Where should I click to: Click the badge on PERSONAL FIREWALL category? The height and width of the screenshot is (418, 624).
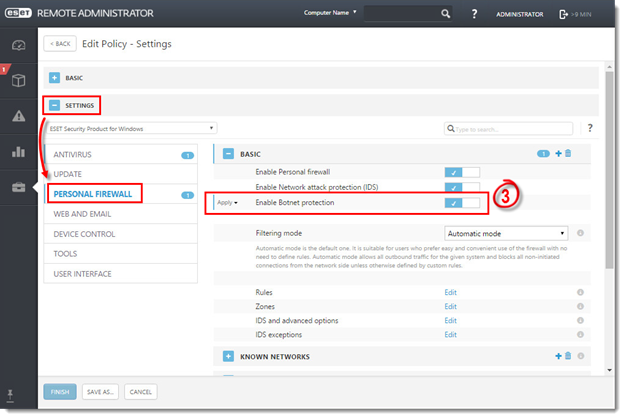[x=187, y=195]
